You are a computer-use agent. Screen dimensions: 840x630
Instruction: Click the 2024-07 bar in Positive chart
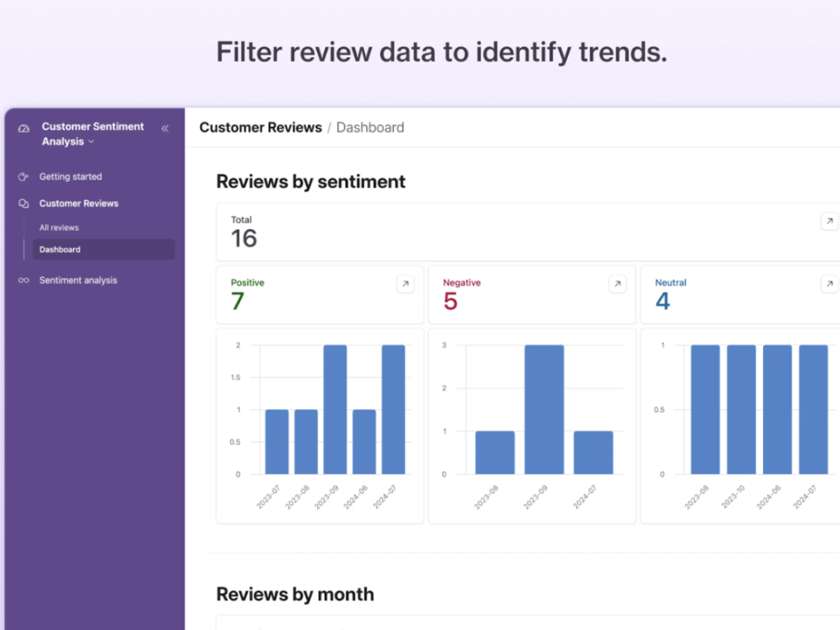click(x=393, y=410)
